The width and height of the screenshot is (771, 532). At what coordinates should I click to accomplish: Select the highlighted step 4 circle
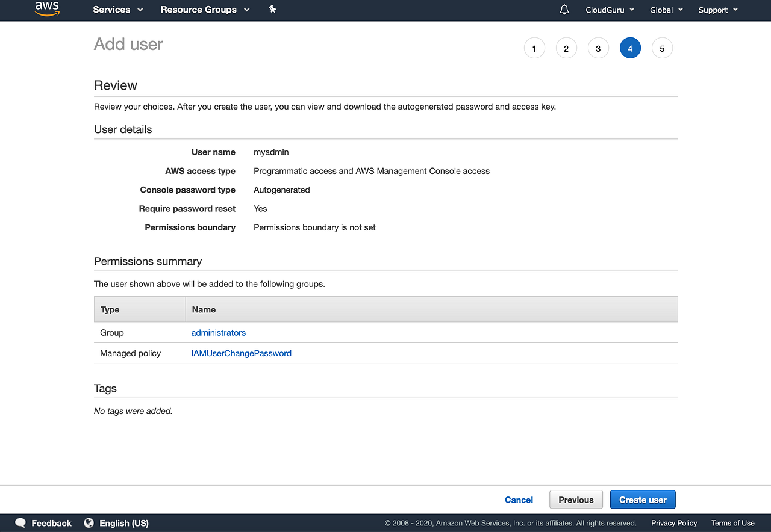[630, 48]
